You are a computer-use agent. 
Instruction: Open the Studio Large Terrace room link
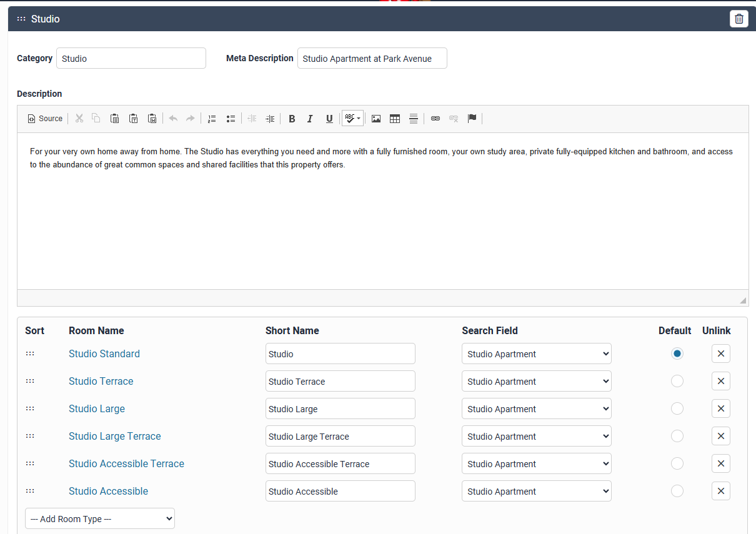pos(115,436)
